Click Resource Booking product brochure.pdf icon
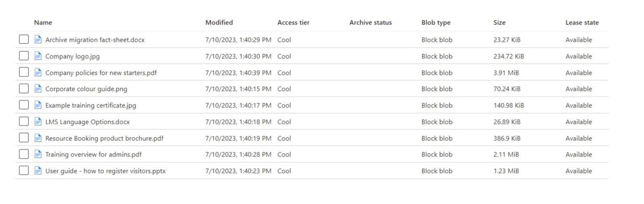Viewport: 644px width, 204px height. (x=38, y=138)
